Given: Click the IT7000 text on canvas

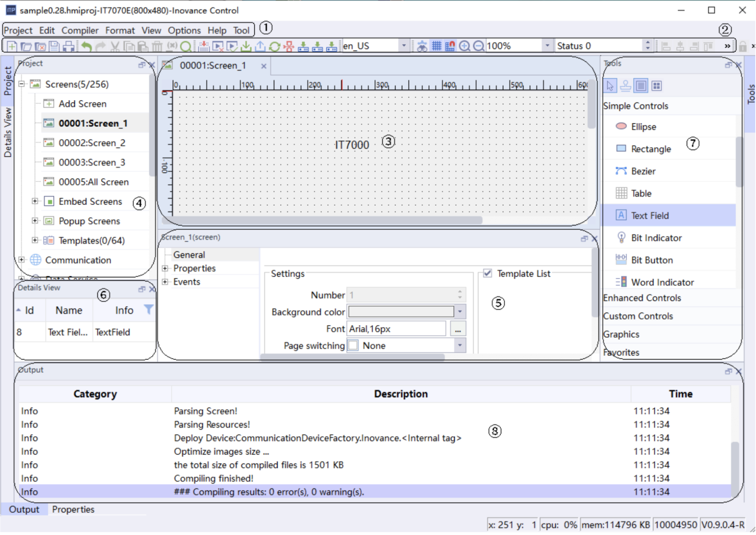Looking at the screenshot, I should click(x=352, y=145).
